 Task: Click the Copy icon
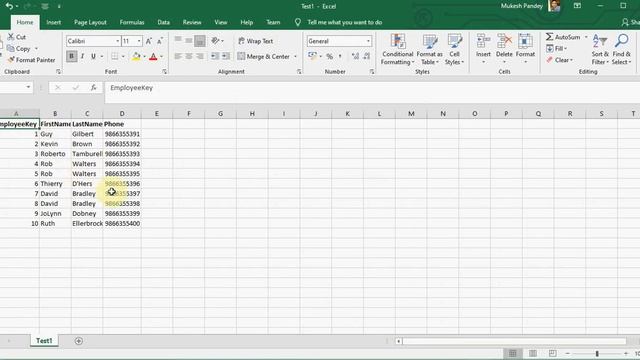(x=11, y=48)
